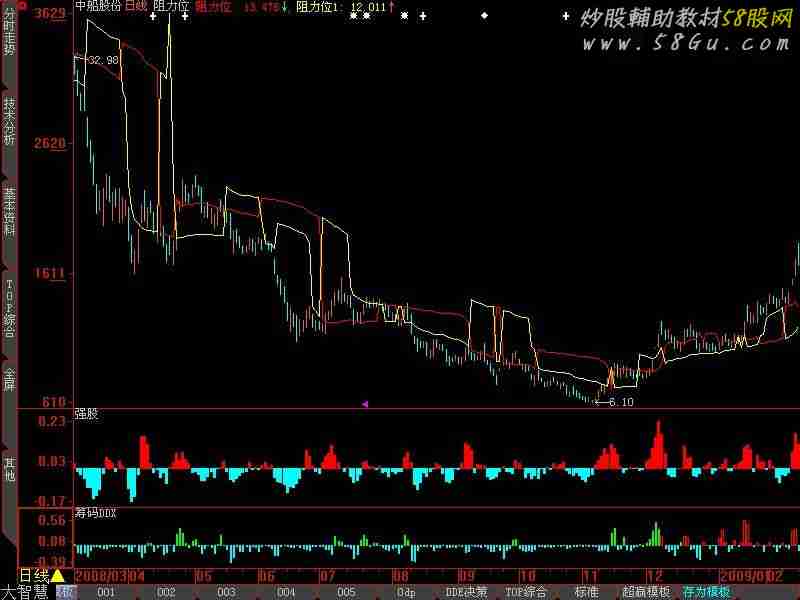Click 存为模板 to save the template
Screen dimensions: 800x600
tap(707, 592)
